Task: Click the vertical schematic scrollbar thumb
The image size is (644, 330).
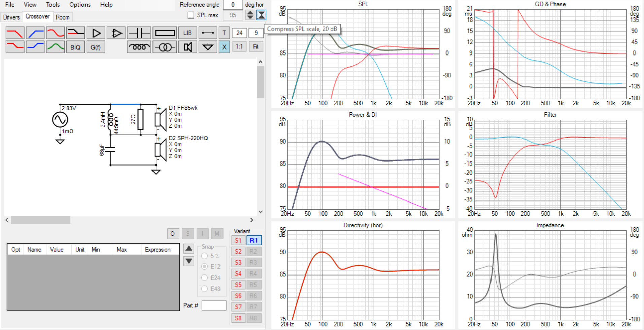Action: tap(260, 82)
